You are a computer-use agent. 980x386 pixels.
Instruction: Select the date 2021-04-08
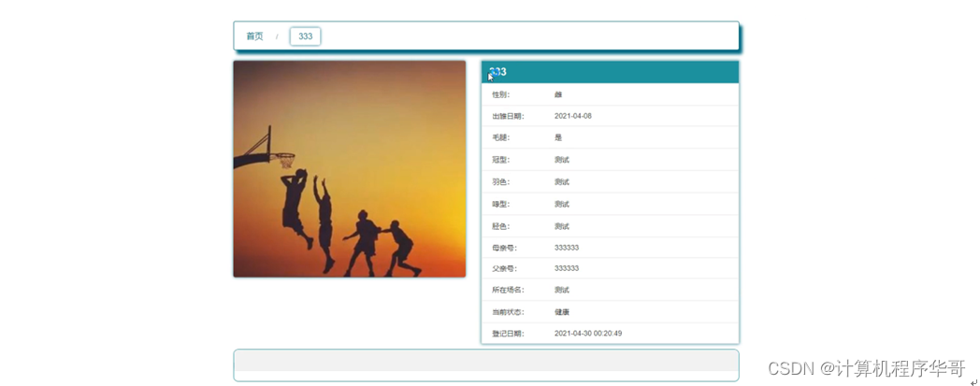(x=573, y=116)
